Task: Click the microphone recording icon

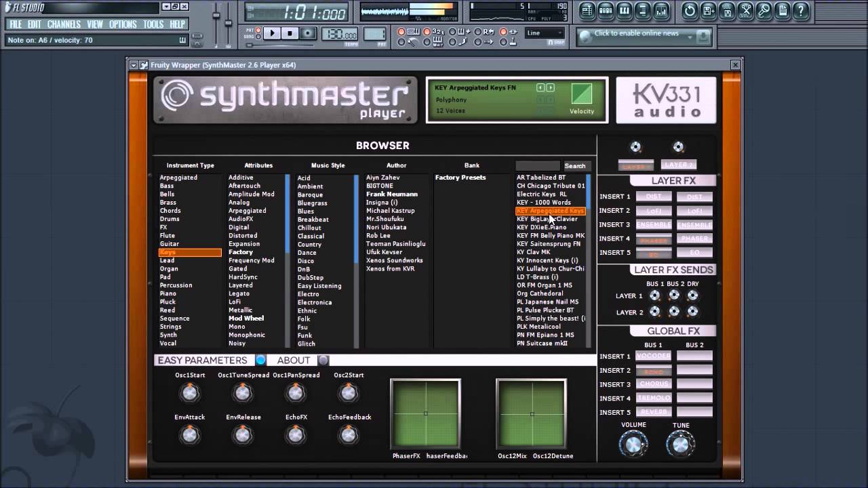Action: click(764, 10)
